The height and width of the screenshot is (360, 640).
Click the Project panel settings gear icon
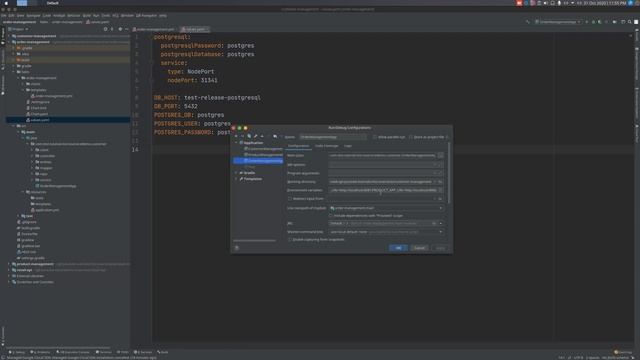[x=120, y=29]
